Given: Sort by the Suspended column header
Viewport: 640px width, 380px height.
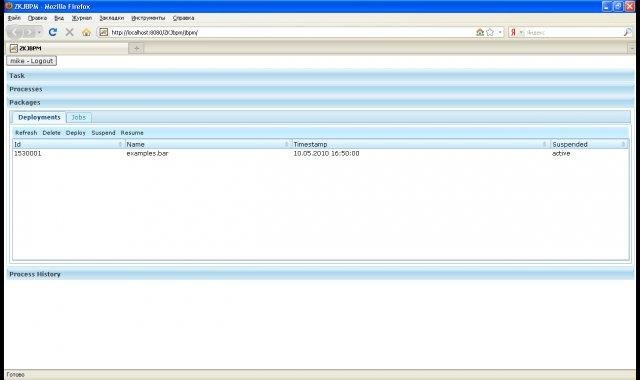Looking at the screenshot, I should coord(589,144).
